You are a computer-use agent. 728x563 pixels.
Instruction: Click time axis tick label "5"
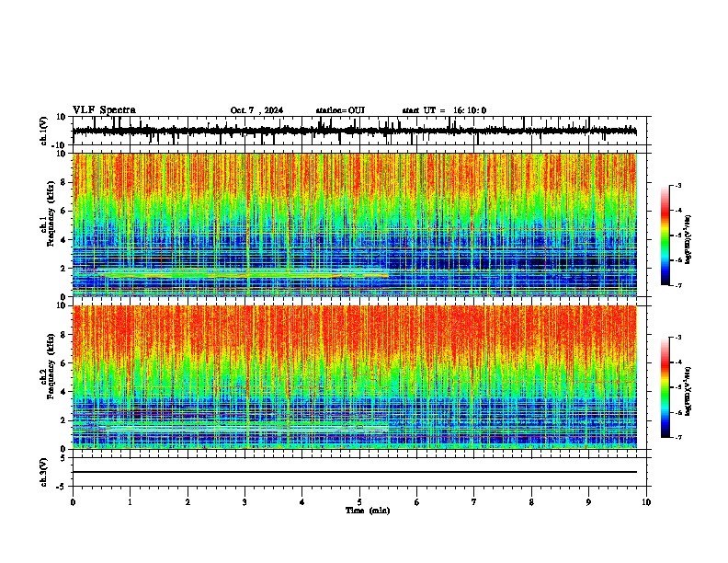(359, 502)
